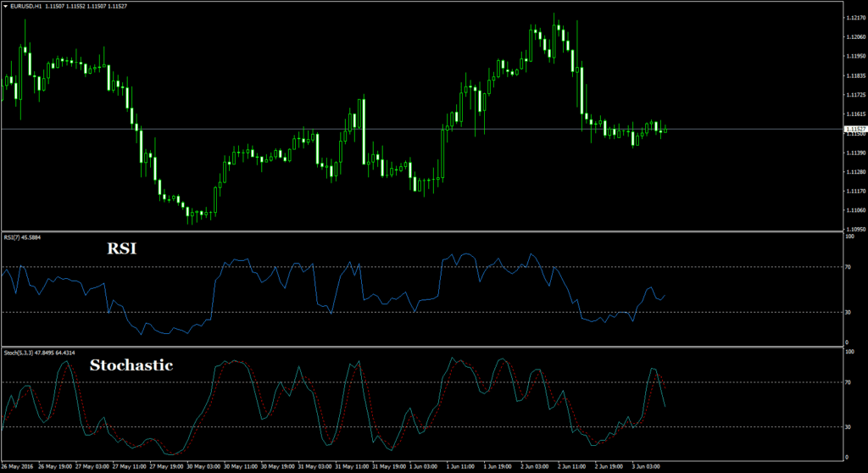Click time axis label 26 May 19:00
868x473 pixels.
pos(54,466)
